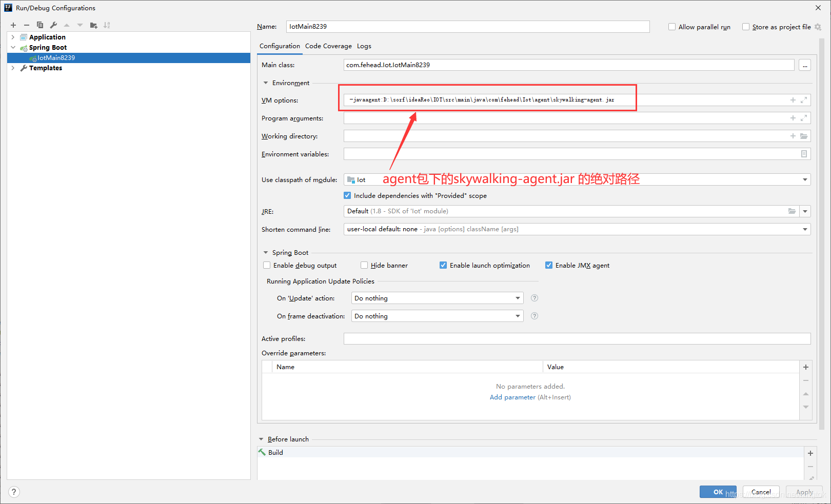Click the Cancel button
Image resolution: width=831 pixels, height=504 pixels.
coord(761,492)
